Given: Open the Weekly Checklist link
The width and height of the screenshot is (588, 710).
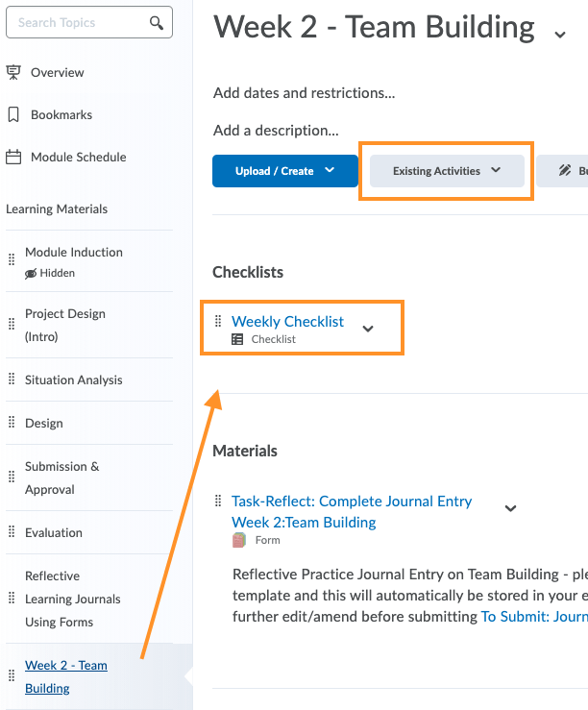Looking at the screenshot, I should [x=287, y=322].
